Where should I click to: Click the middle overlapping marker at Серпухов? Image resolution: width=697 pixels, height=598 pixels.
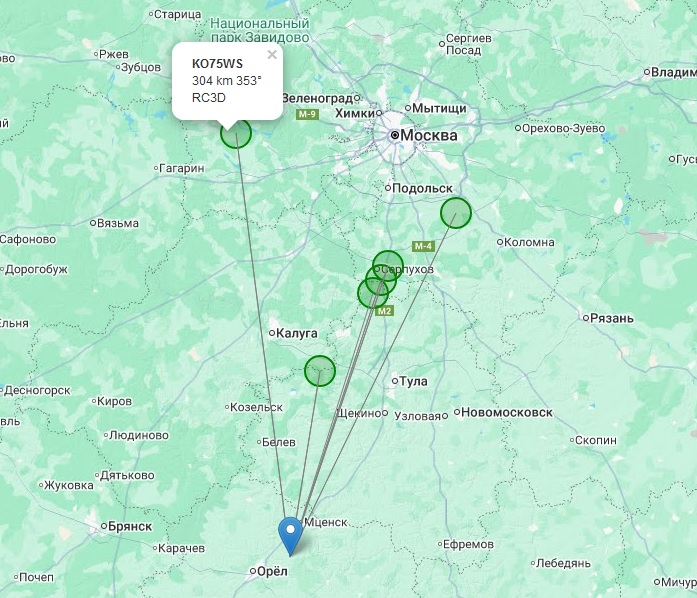pos(381,280)
